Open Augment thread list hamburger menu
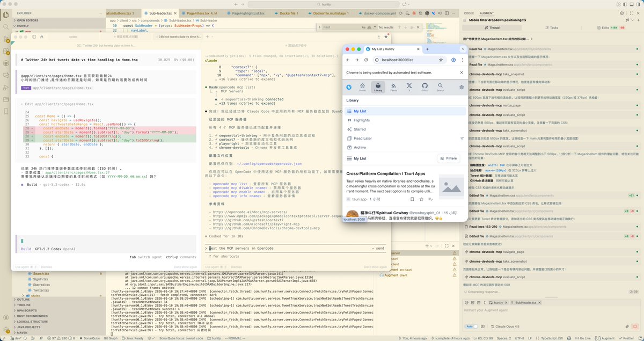644x341 pixels. (464, 20)
